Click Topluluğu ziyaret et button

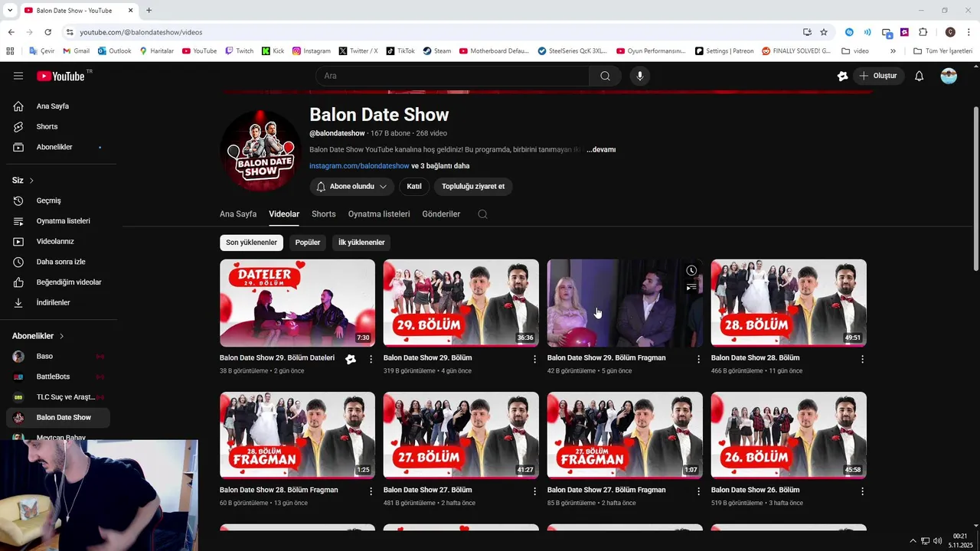(x=473, y=187)
